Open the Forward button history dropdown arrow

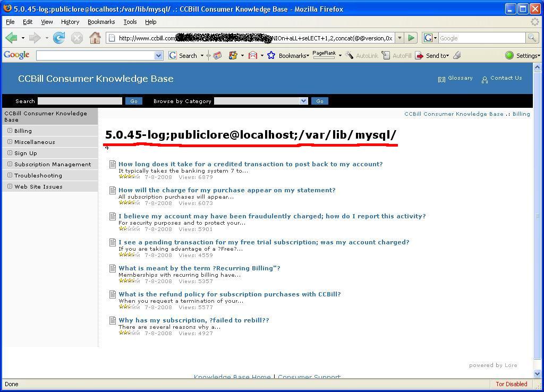pyautogui.click(x=47, y=38)
